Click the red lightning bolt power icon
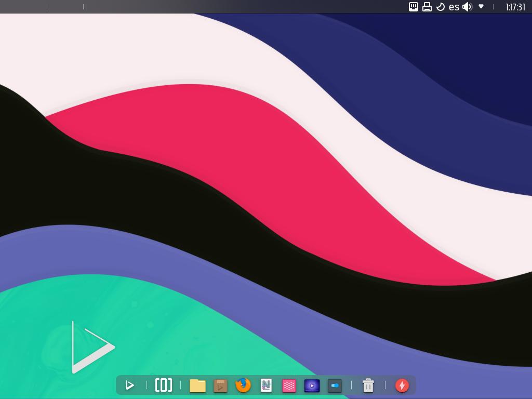Image resolution: width=532 pixels, height=399 pixels. pos(402,385)
